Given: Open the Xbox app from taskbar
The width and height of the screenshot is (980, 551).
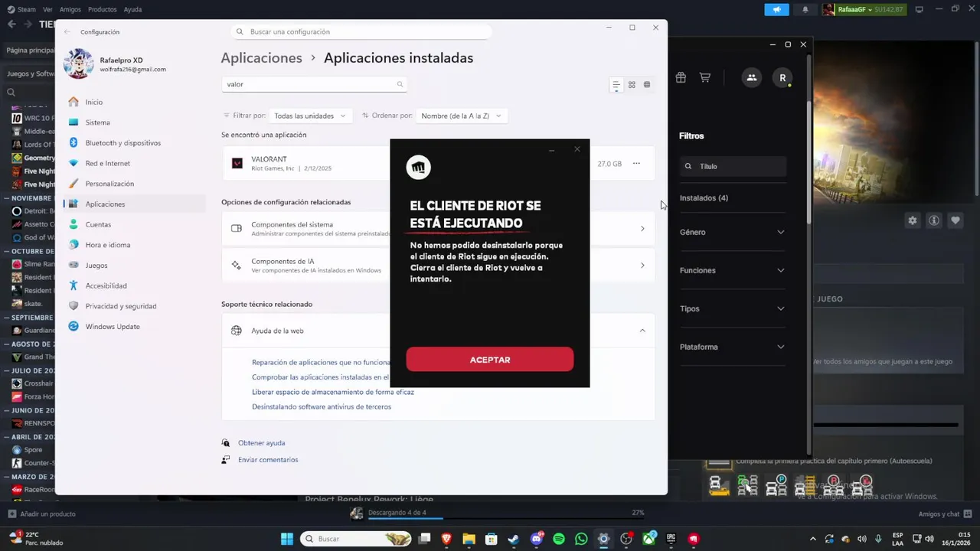Looking at the screenshot, I should click(649, 539).
